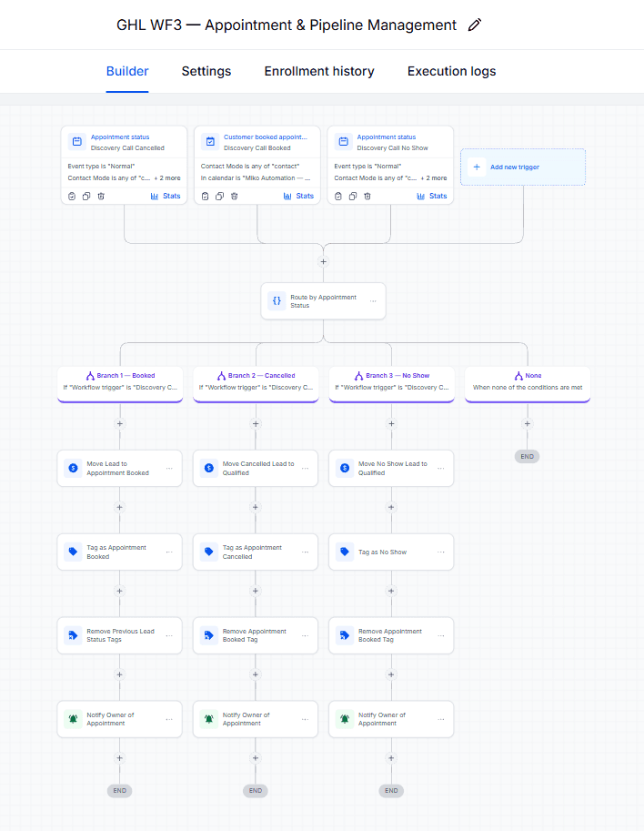The image size is (644, 831).
Task: Add step above Route by Appointment Status
Action: pos(324,262)
